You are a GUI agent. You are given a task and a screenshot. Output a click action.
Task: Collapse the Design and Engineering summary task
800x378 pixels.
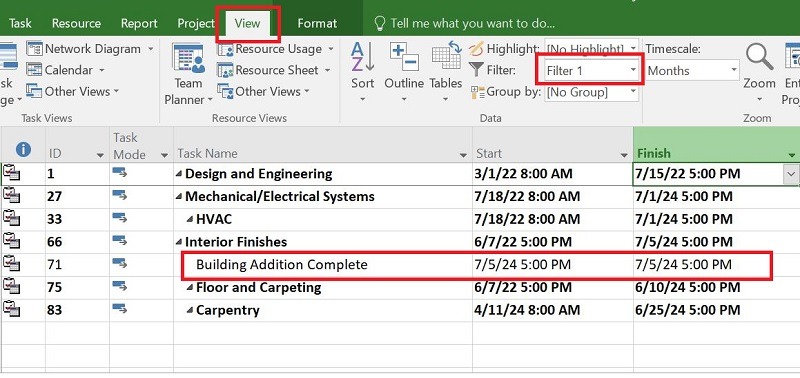(x=178, y=174)
